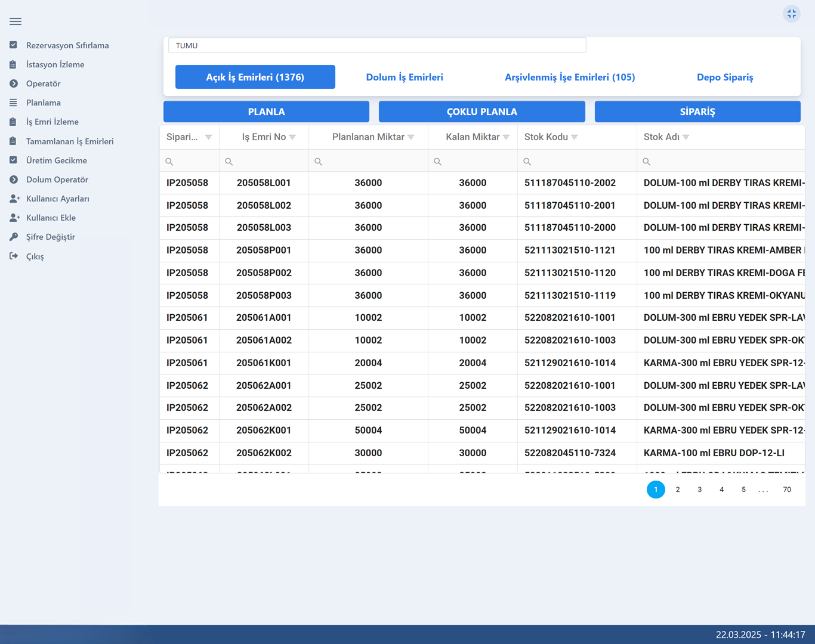
Task: Click search icon under Sipariş column
Action: point(169,162)
